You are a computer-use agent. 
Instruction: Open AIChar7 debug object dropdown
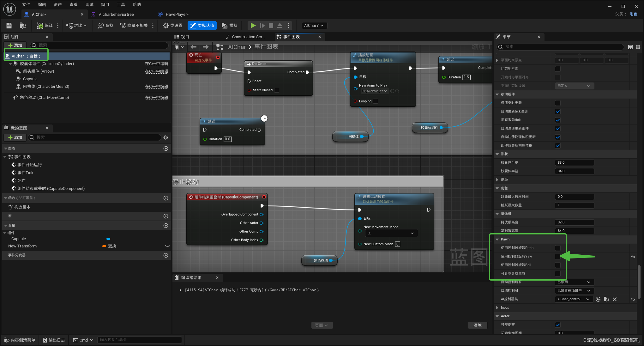314,26
